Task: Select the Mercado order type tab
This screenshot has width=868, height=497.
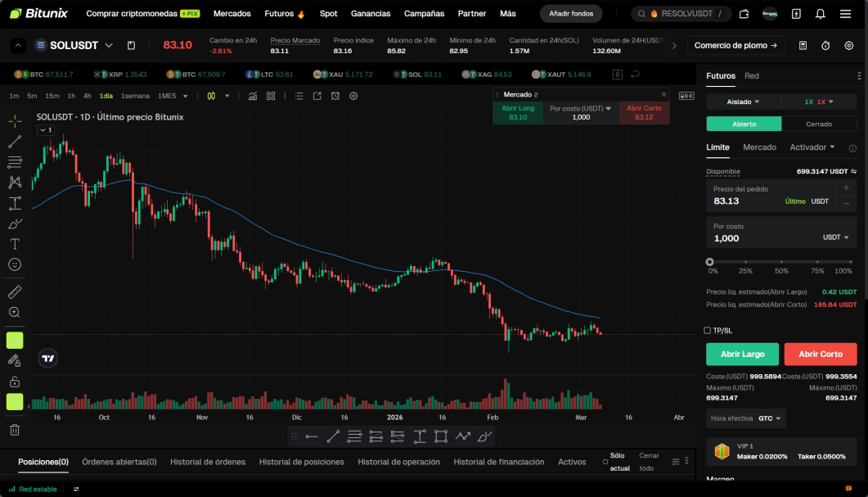Action: [759, 147]
